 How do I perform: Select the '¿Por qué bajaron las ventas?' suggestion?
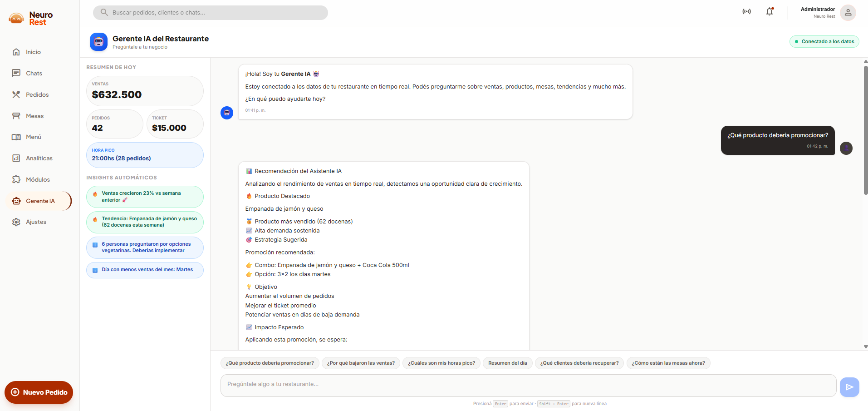pyautogui.click(x=361, y=363)
